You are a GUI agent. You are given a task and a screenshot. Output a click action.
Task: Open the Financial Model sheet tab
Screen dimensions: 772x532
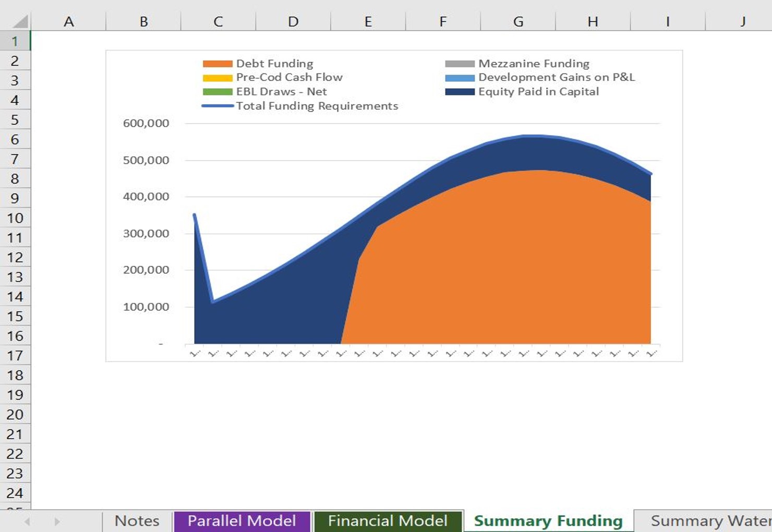(388, 521)
